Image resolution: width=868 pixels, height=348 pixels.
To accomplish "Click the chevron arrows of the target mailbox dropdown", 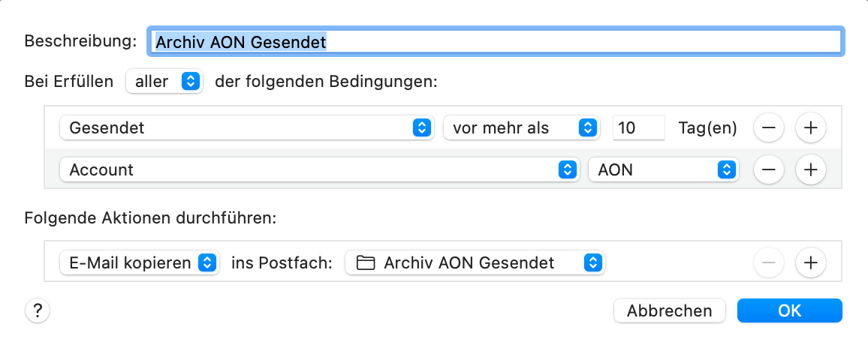I will [593, 262].
